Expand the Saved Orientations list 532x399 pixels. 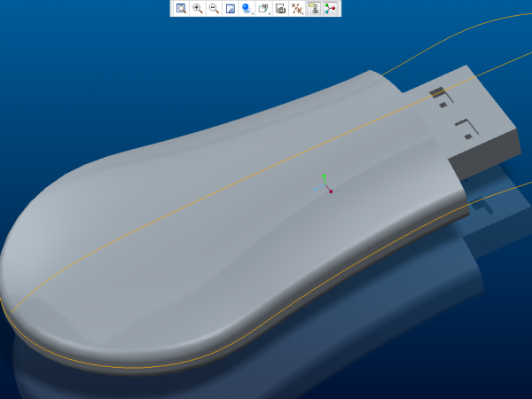(264, 9)
